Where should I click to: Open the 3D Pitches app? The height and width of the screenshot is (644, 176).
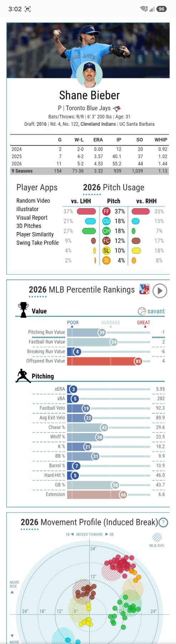pos(29,226)
